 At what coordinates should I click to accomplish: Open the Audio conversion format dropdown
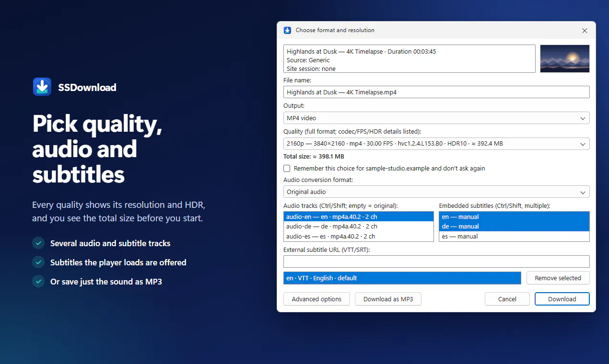pos(436,192)
